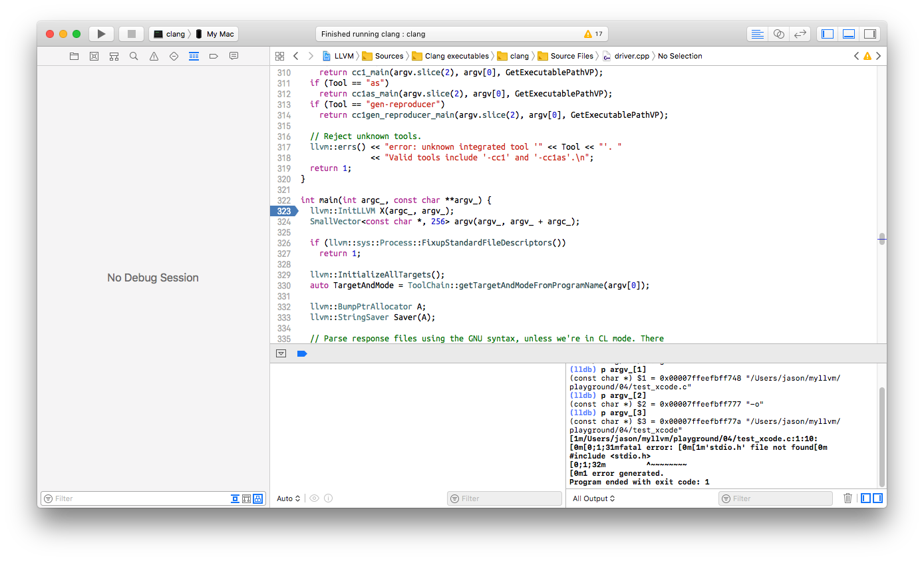Click the console output scrollbar

coord(882,437)
